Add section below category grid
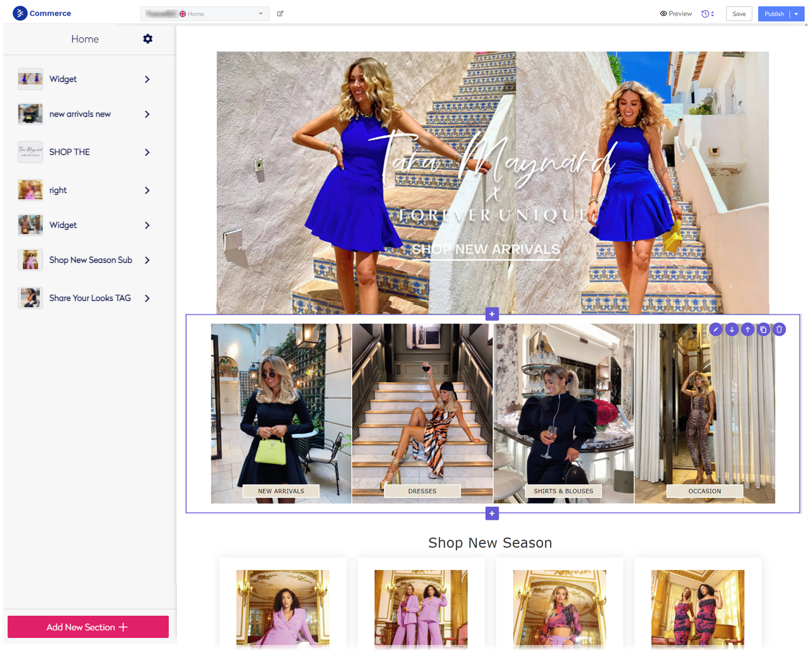The width and height of the screenshot is (812, 650). pyautogui.click(x=492, y=514)
